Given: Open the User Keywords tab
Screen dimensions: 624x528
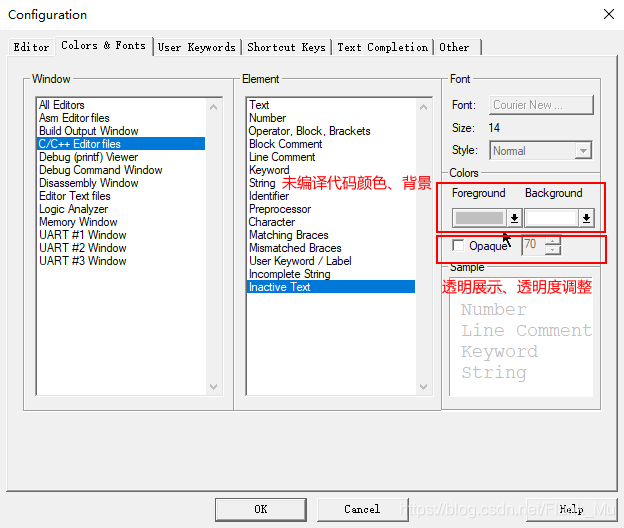Looking at the screenshot, I should [197, 47].
